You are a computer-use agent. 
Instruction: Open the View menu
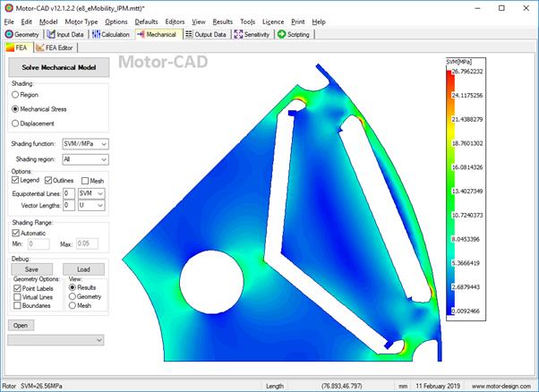click(199, 21)
